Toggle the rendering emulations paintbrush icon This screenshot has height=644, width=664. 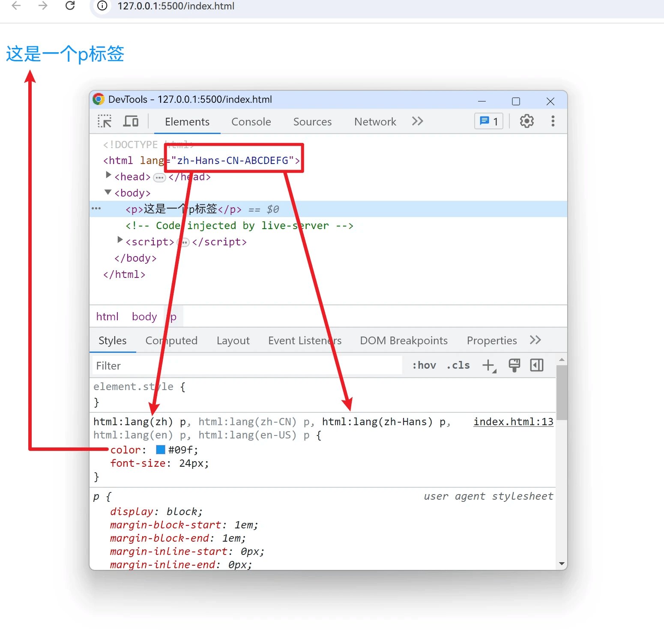514,366
